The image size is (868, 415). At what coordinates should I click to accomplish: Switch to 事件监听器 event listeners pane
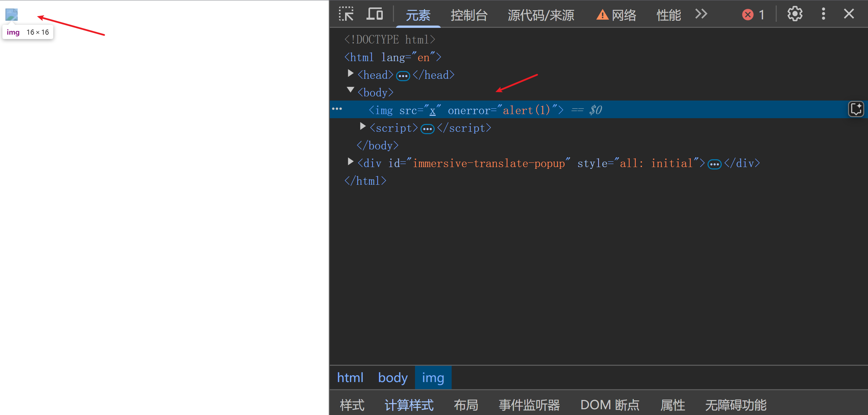[529, 405]
